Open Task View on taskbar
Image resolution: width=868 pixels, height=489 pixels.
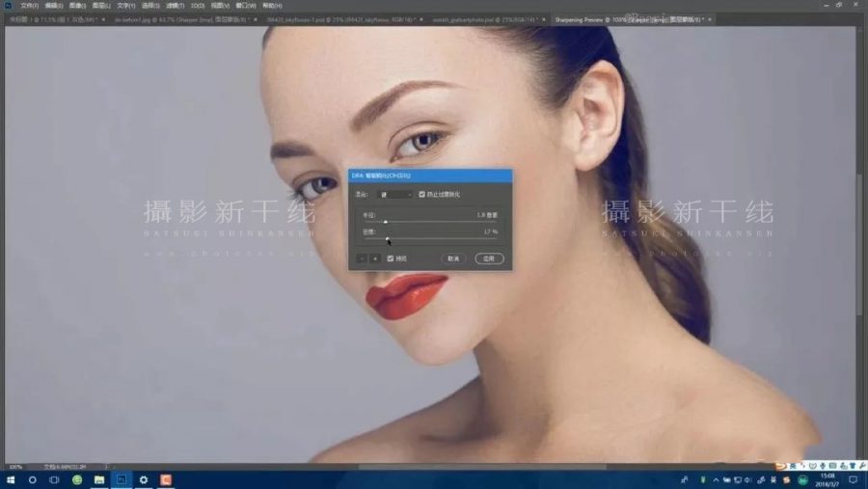pyautogui.click(x=54, y=479)
